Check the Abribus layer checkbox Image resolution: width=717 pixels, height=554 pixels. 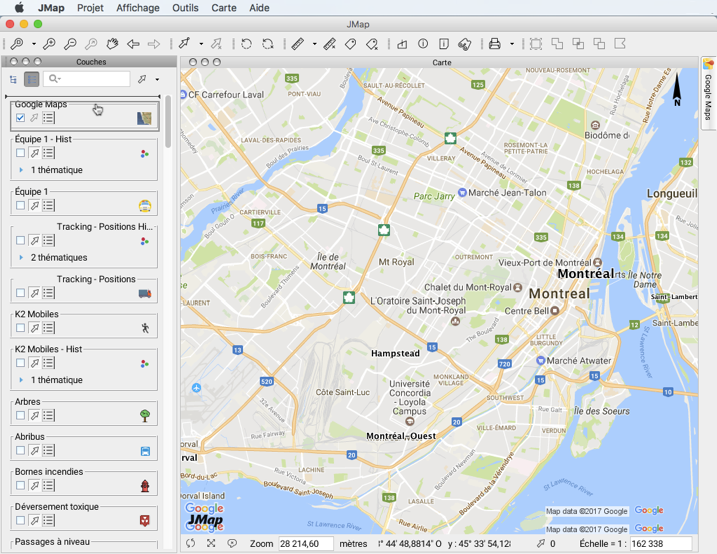pyautogui.click(x=20, y=450)
